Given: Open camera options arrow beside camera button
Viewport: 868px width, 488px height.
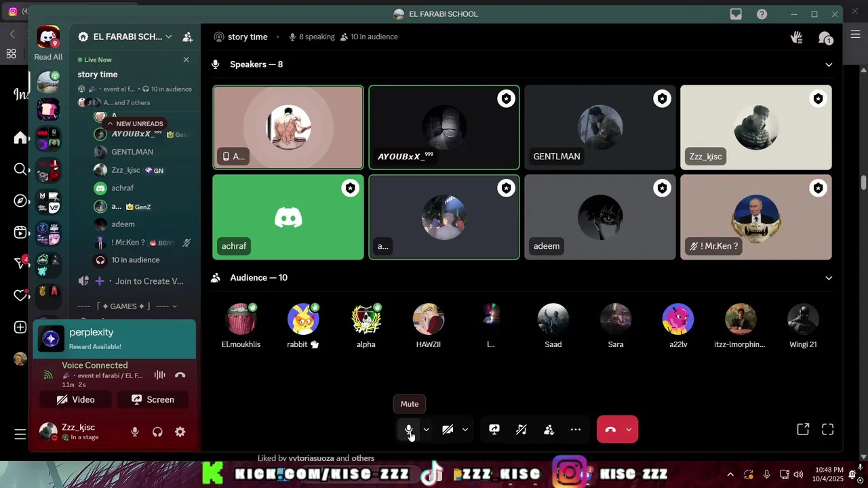Looking at the screenshot, I should pos(465,430).
